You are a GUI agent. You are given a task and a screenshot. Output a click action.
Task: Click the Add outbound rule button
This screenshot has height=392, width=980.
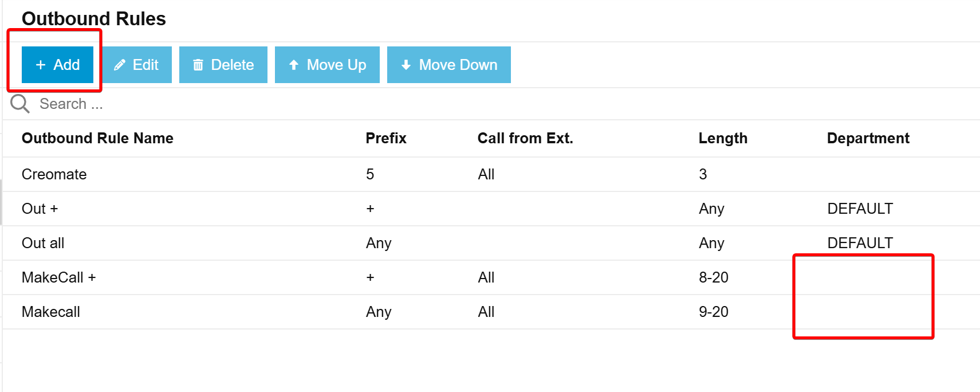tap(57, 65)
